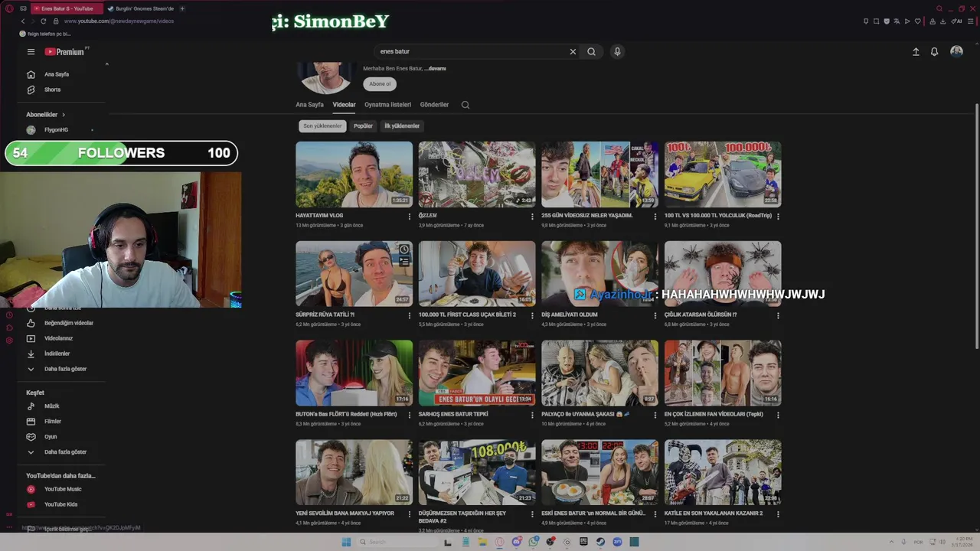Click the browser address bar URL
Viewport: 980px width, 551px height.
(x=119, y=21)
